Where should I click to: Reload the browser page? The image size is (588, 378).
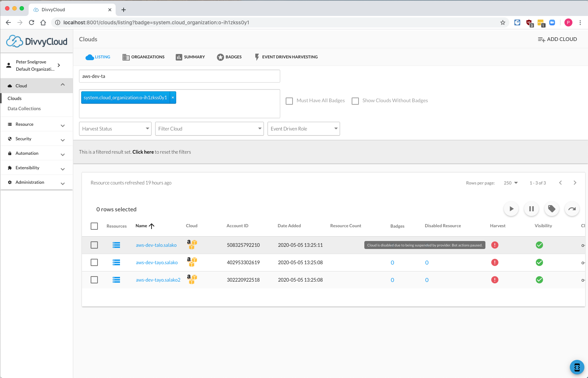point(32,22)
